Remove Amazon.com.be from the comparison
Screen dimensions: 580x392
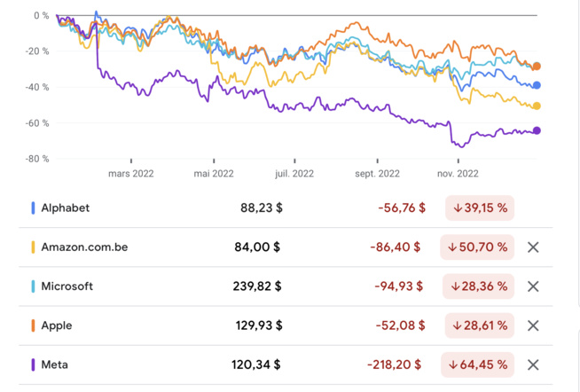coord(533,247)
